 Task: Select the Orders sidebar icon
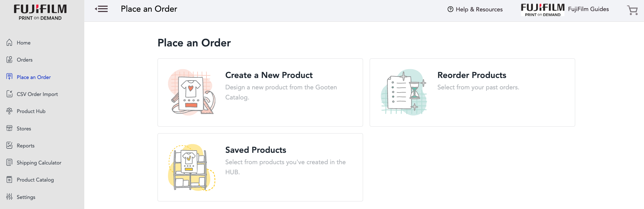coord(9,59)
